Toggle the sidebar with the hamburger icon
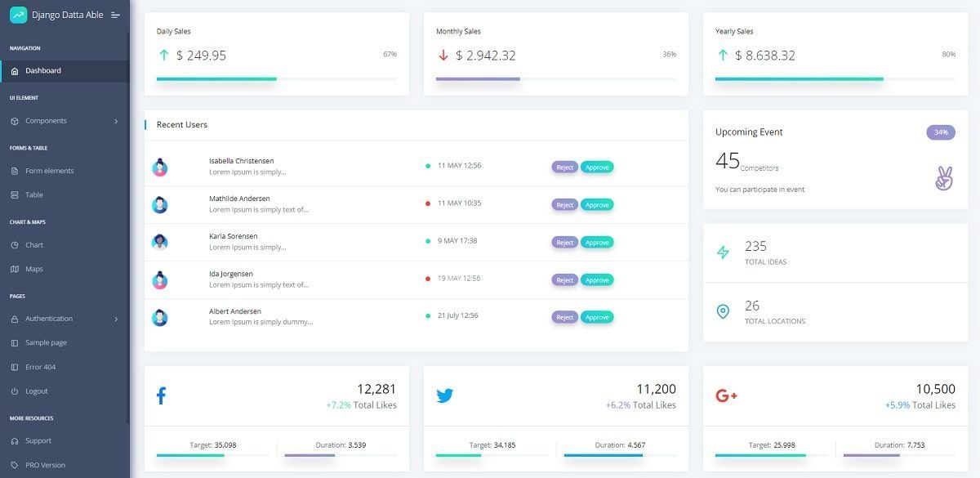The width and height of the screenshot is (980, 478). click(115, 14)
